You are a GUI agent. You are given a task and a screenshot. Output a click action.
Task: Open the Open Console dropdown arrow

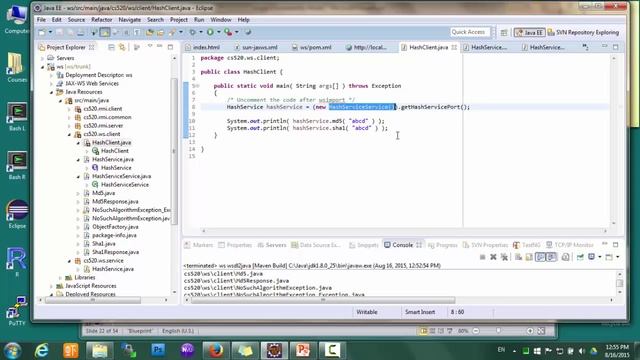tap(617, 257)
